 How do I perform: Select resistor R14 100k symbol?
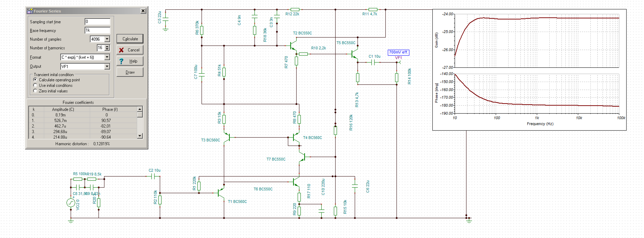[x=396, y=77]
